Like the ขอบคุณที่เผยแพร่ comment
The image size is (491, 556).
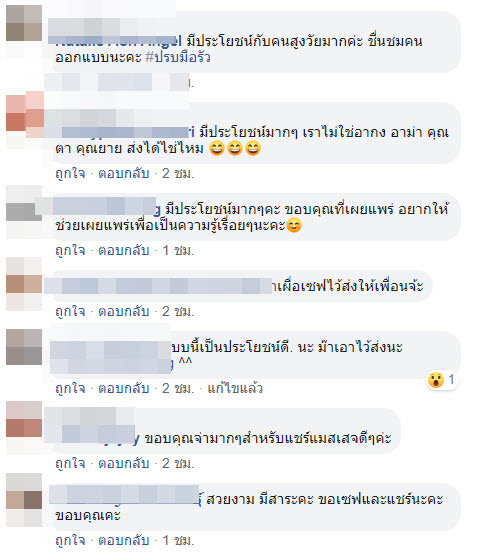click(x=70, y=251)
